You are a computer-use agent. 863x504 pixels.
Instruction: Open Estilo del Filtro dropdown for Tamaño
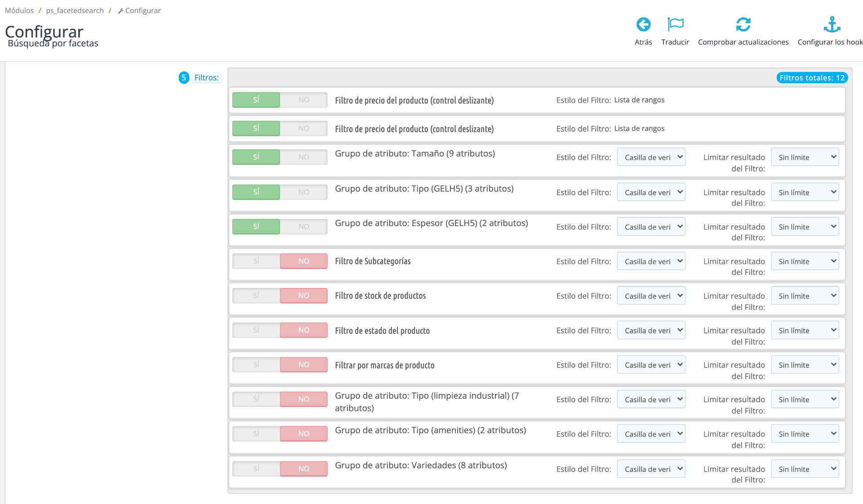(x=651, y=157)
